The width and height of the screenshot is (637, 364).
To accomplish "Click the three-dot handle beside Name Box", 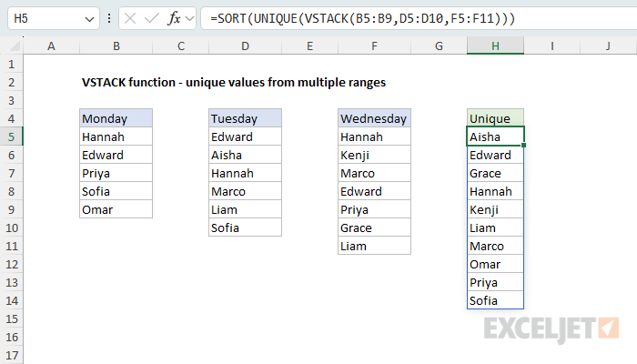I will pos(109,19).
